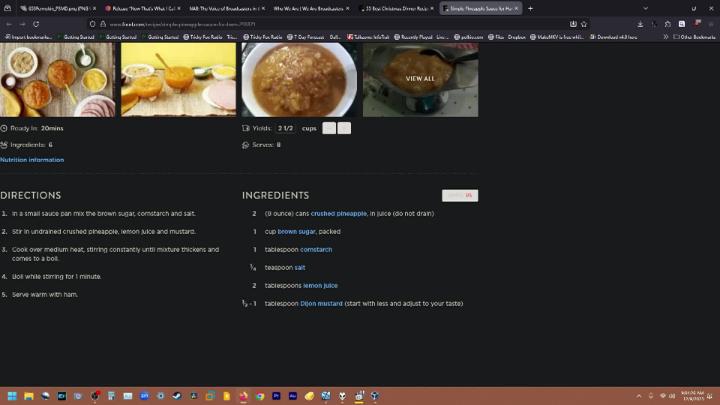Expand the bookmarks overflow chevron
720x405 pixels.
click(x=666, y=37)
